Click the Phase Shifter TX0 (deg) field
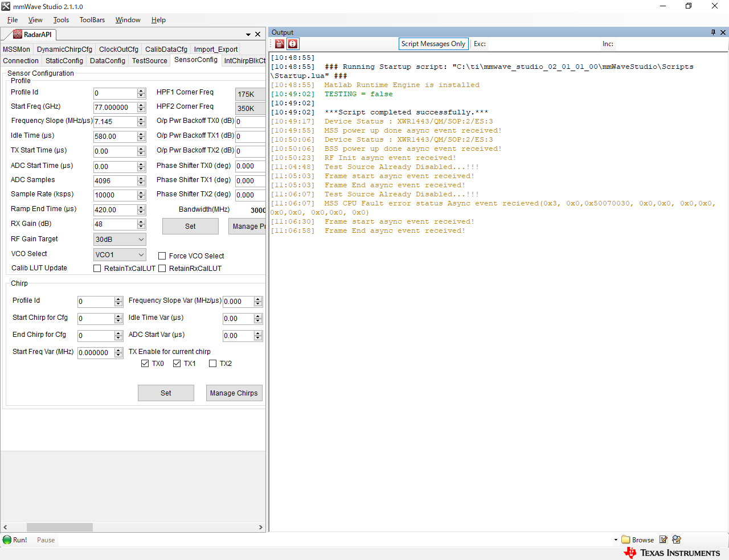Screen dimensions: 729x560 [251, 166]
